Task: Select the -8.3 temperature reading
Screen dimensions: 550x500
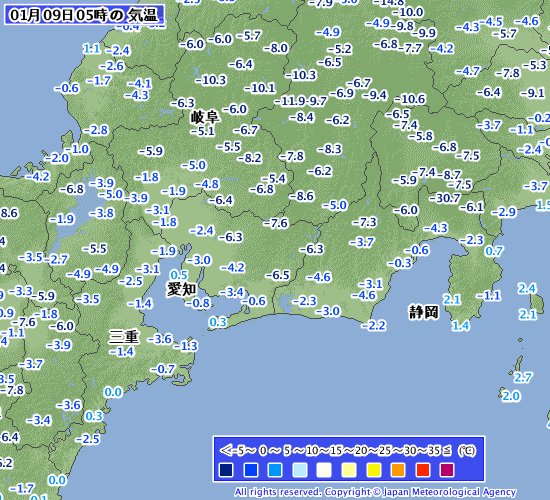Action: [x=329, y=149]
